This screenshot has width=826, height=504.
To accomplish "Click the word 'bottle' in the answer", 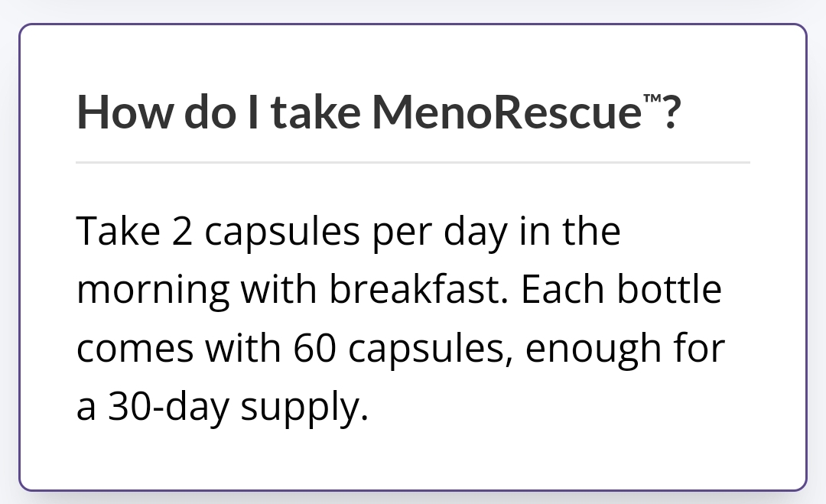I will [x=669, y=288].
